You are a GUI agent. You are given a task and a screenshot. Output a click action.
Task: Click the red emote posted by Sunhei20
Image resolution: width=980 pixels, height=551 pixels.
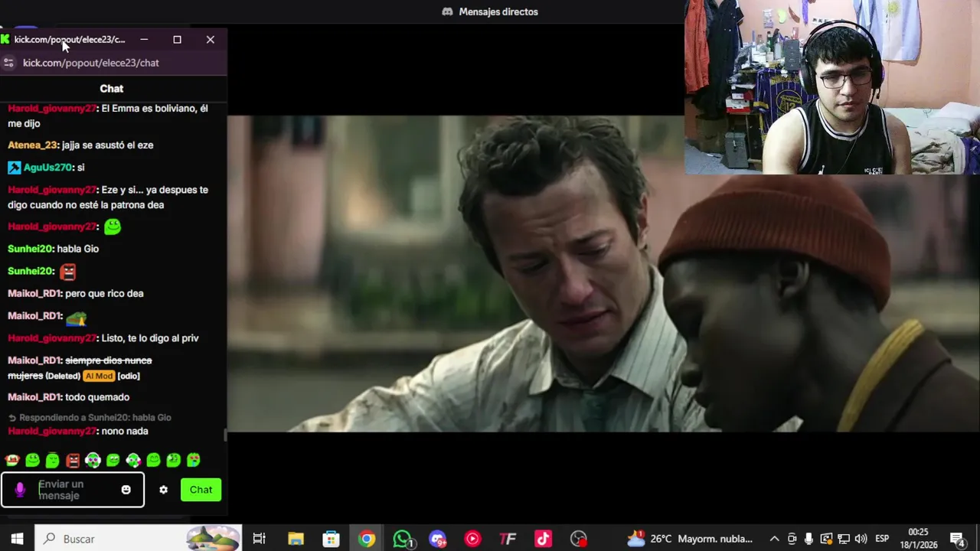pos(68,271)
